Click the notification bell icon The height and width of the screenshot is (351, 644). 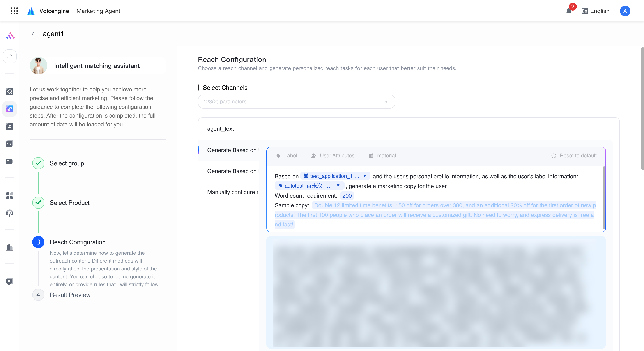(569, 11)
